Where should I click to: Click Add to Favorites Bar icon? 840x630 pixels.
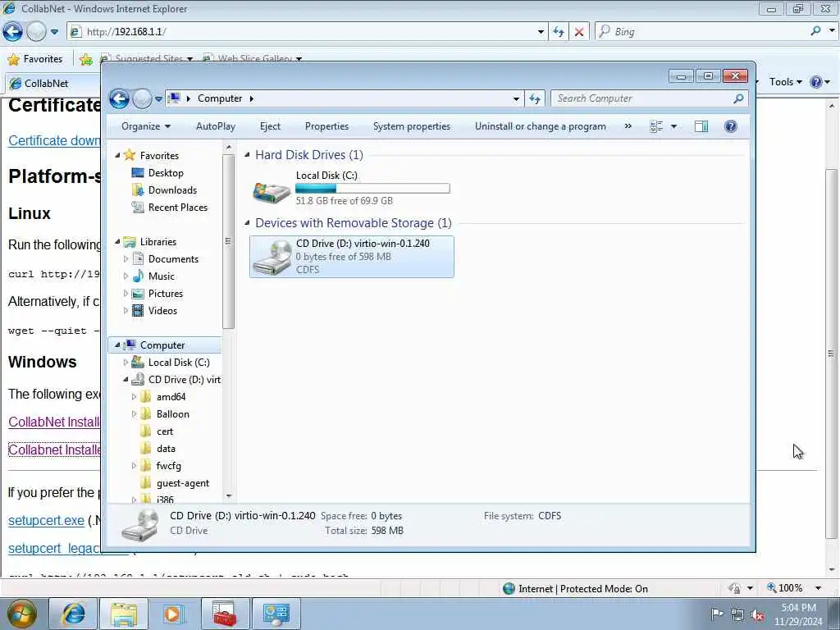(x=85, y=59)
